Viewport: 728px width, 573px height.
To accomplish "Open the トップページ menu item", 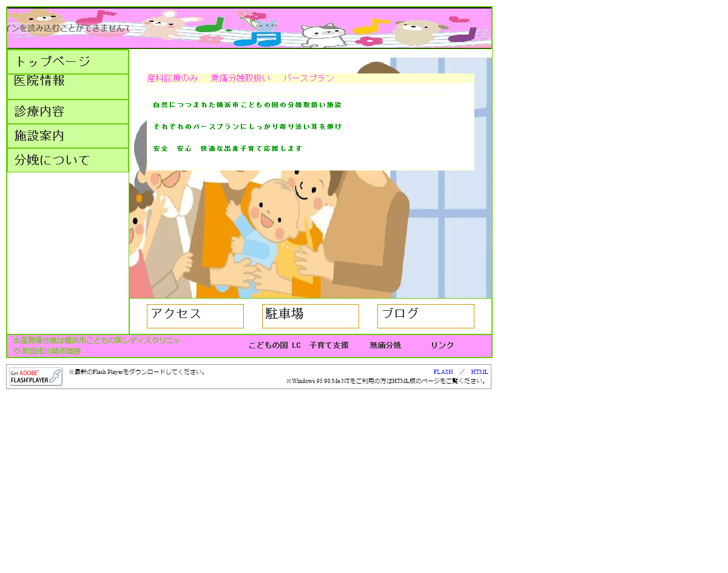I will [x=68, y=62].
